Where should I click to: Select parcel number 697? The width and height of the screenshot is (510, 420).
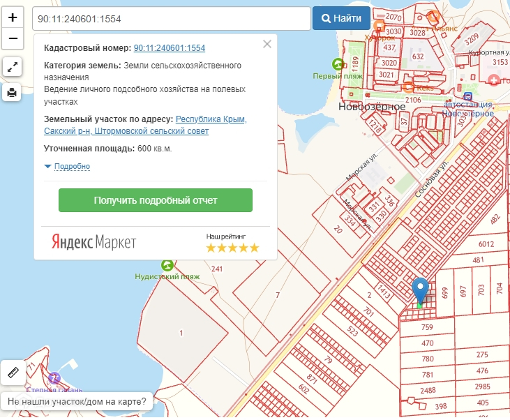[463, 292]
